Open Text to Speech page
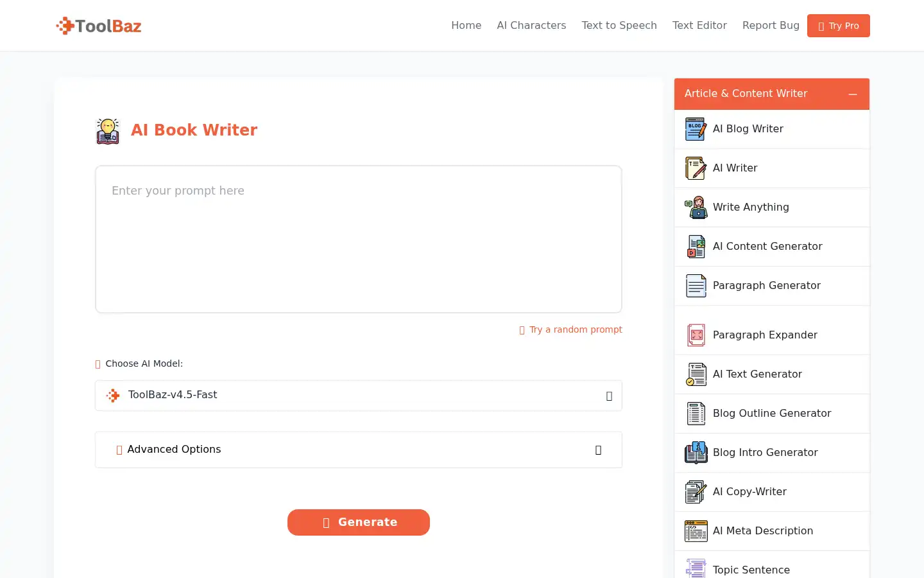Screen dimensions: 924x578 [619, 26]
